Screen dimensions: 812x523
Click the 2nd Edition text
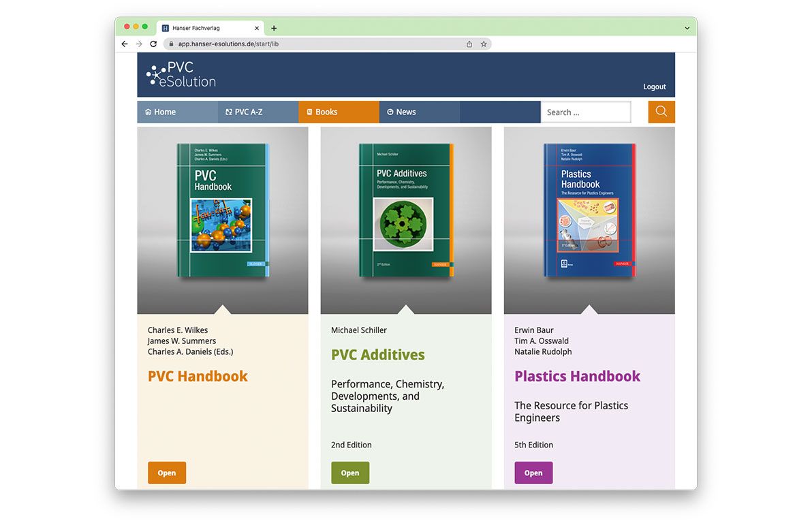[x=351, y=445]
